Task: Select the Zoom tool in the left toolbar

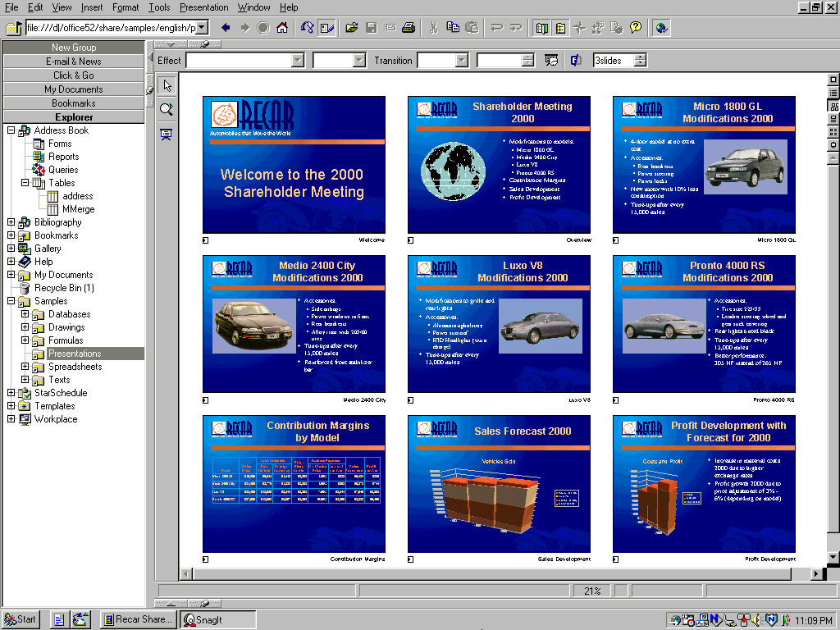Action: click(167, 109)
